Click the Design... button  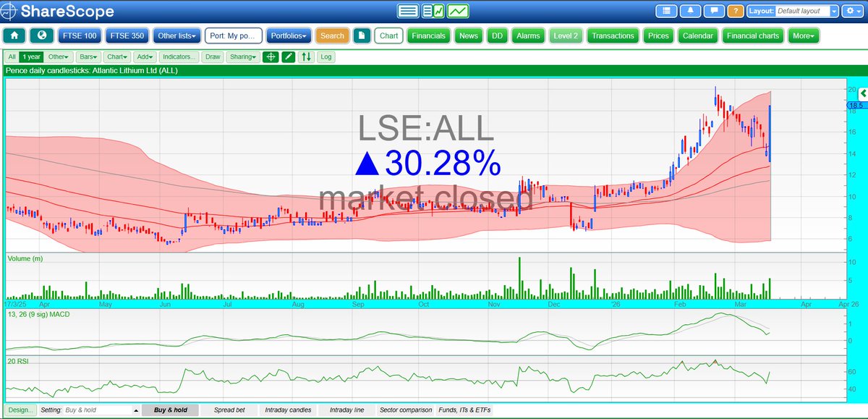[21, 410]
